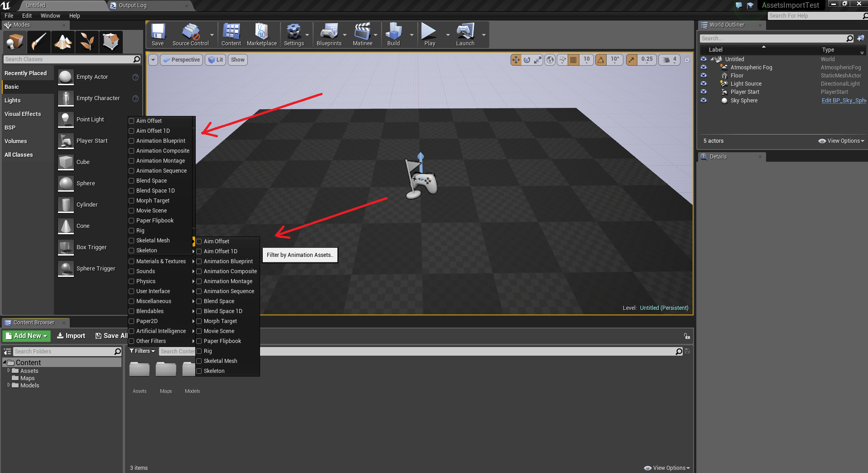Click the Build toolbar icon
Viewport: 868px width, 473px height.
(393, 34)
